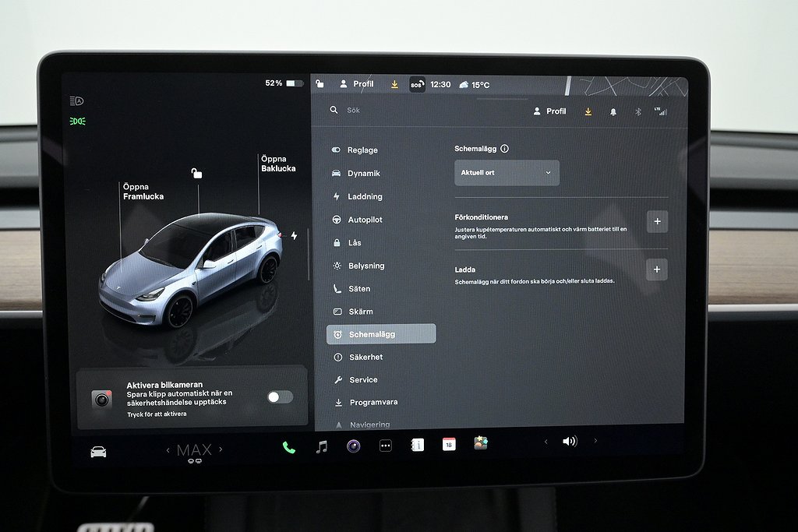Tap the map preview in top corner
The width and height of the screenshot is (798, 532).
click(x=626, y=86)
